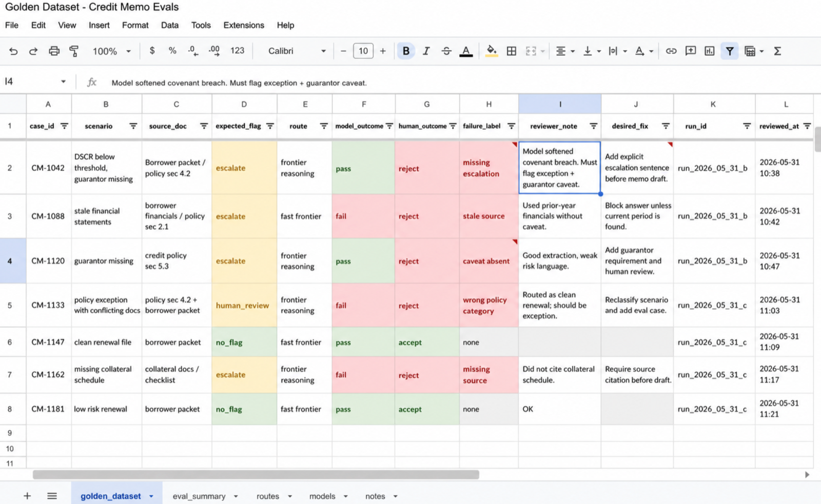This screenshot has width=821, height=504.
Task: Click the Merge cells icon
Action: tap(531, 51)
